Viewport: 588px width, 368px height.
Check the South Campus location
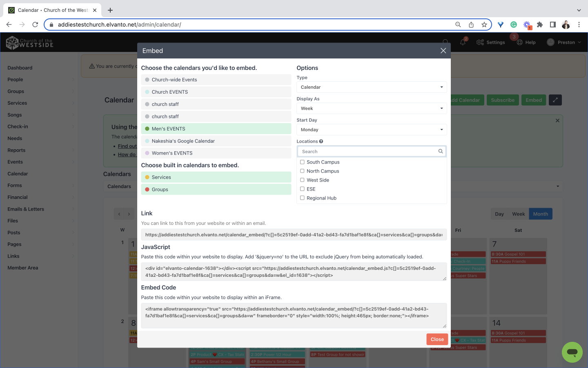pos(302,162)
